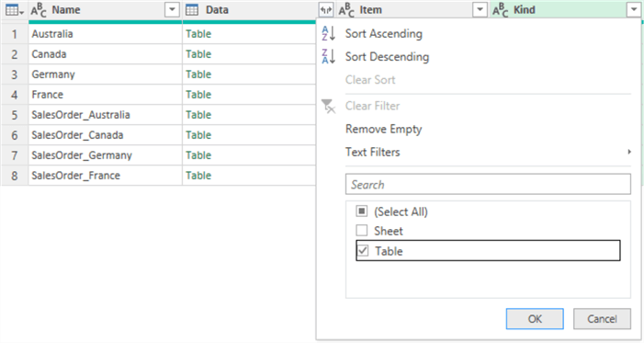This screenshot has width=644, height=343.
Task: Focus the filter Search box
Action: 488,184
